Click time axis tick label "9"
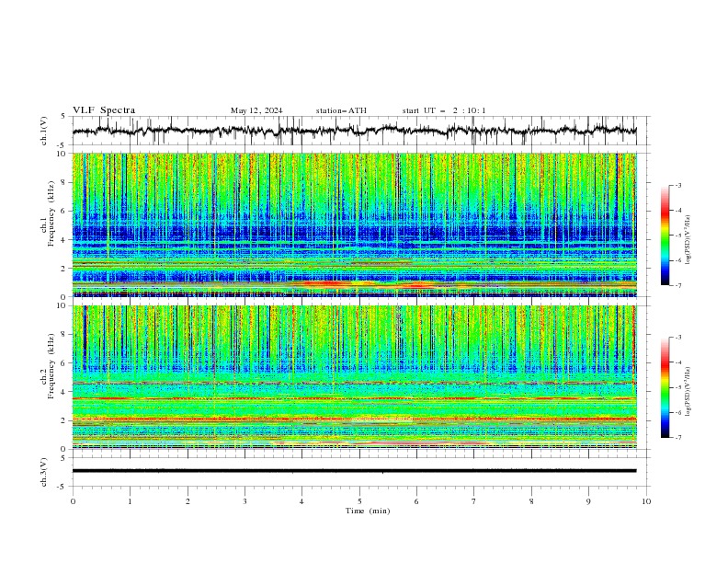This screenshot has height=563, width=728. (x=588, y=501)
